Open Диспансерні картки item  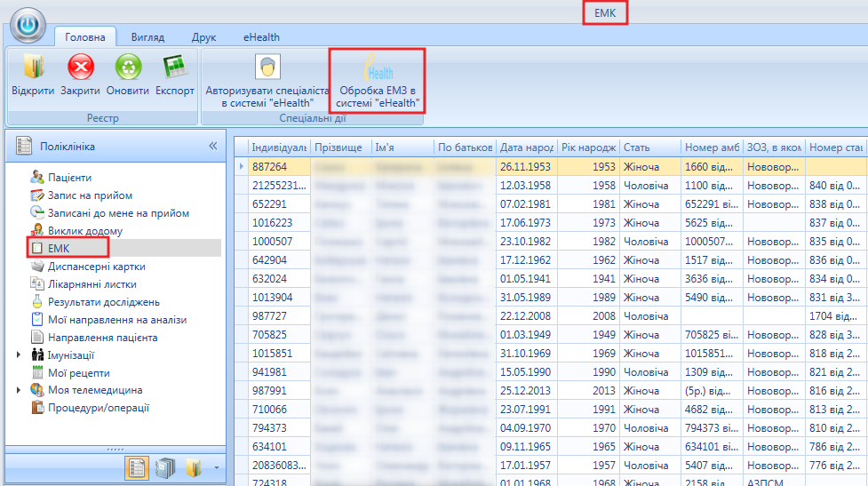pos(96,266)
